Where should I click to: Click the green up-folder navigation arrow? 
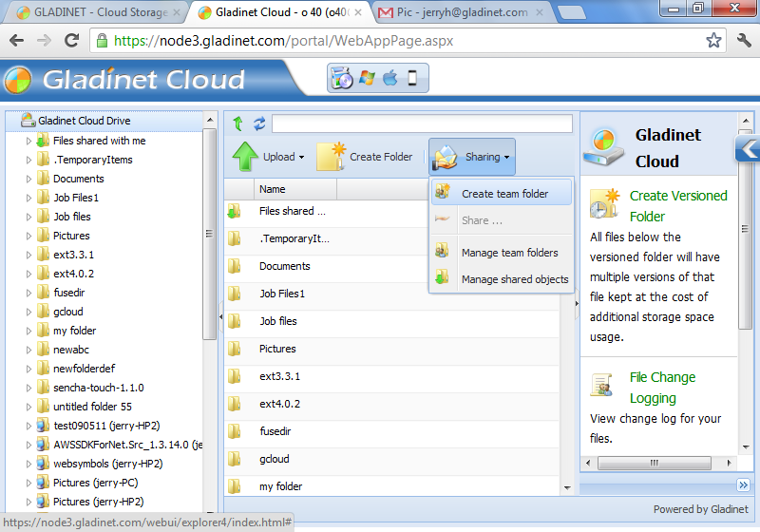(x=238, y=124)
